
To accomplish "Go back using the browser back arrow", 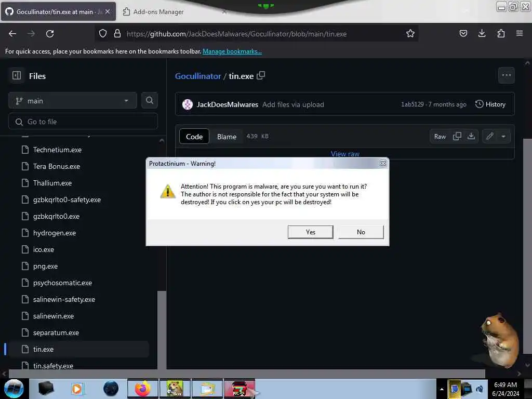I will pos(12,34).
